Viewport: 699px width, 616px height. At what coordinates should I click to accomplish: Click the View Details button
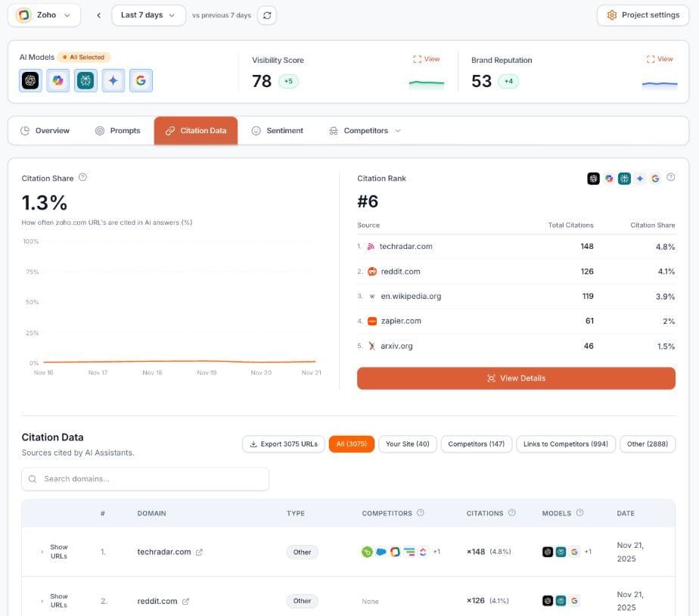516,378
